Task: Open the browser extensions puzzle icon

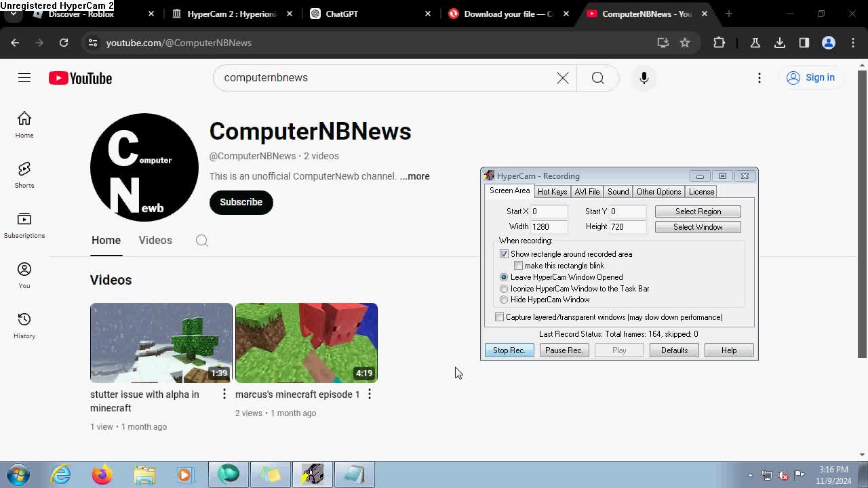Action: tap(719, 43)
